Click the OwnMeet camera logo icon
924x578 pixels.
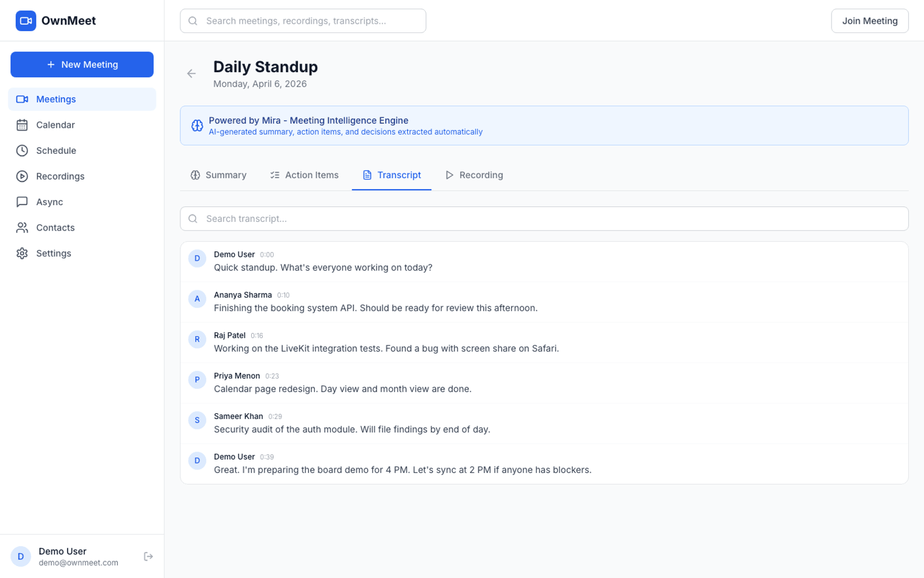(x=25, y=21)
